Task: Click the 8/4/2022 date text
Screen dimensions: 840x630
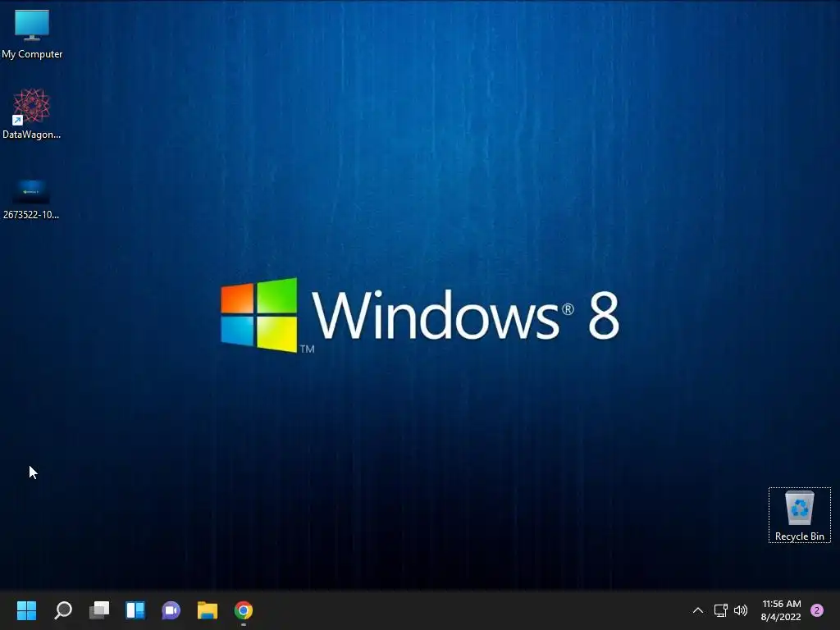Action: [781, 617]
